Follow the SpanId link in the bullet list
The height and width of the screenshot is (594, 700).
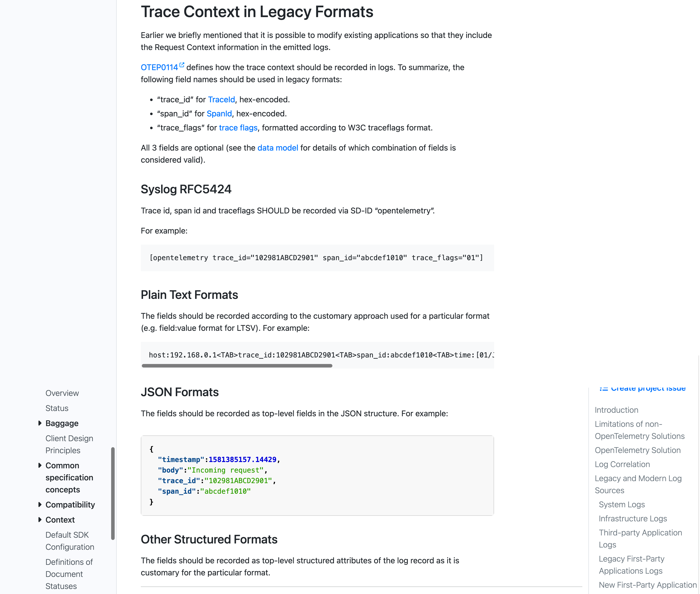pos(219,113)
